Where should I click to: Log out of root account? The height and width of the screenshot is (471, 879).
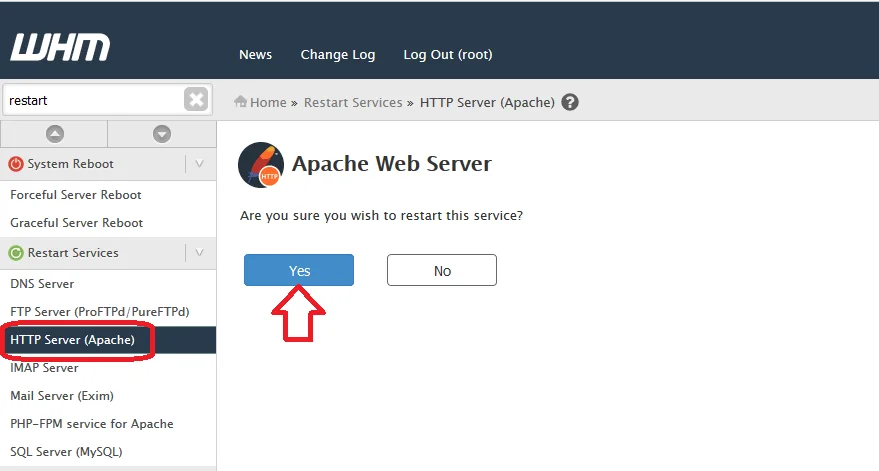(447, 54)
